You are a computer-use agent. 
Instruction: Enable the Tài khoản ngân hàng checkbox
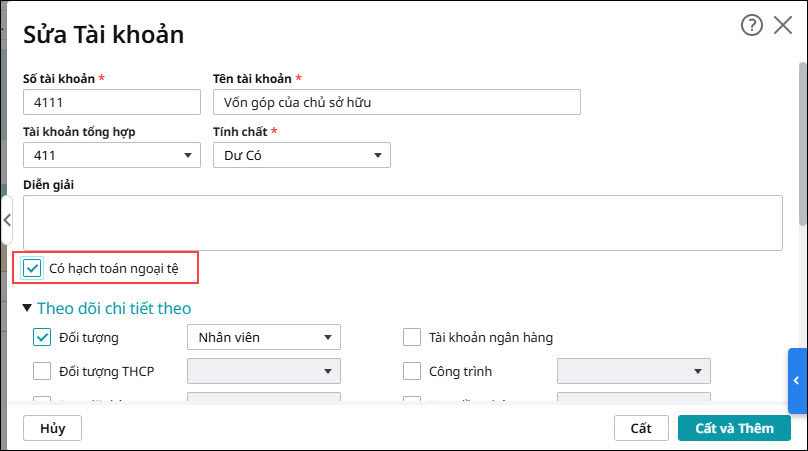(412, 337)
